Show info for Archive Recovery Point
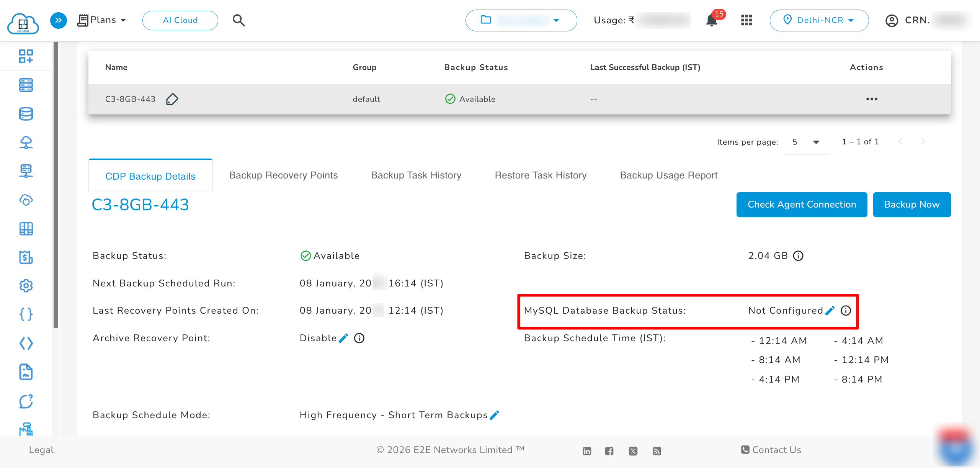 pyautogui.click(x=359, y=338)
